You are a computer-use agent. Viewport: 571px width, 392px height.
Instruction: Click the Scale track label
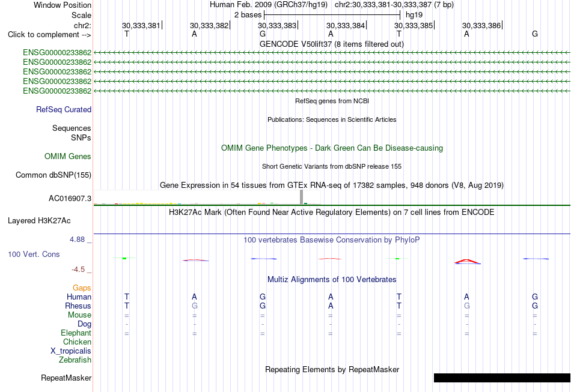coord(81,15)
